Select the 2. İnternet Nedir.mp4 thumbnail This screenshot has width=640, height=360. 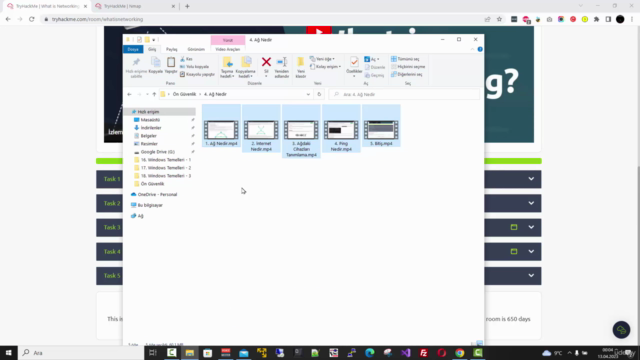tap(261, 130)
